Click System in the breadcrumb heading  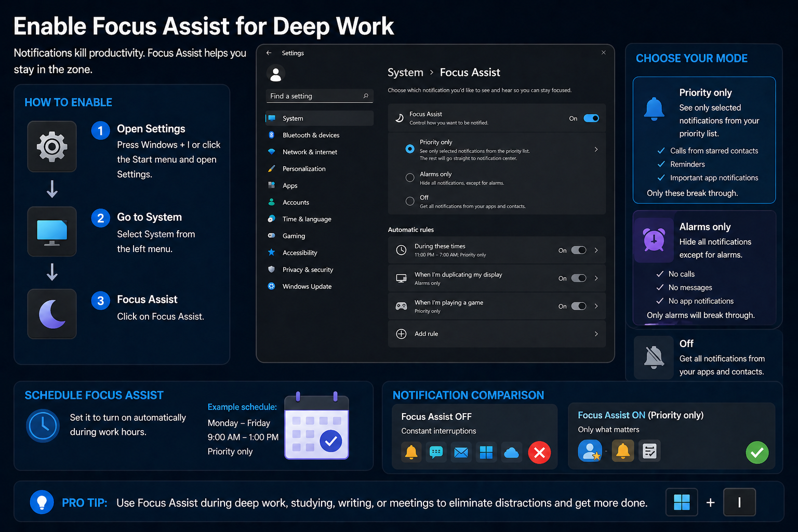point(405,73)
